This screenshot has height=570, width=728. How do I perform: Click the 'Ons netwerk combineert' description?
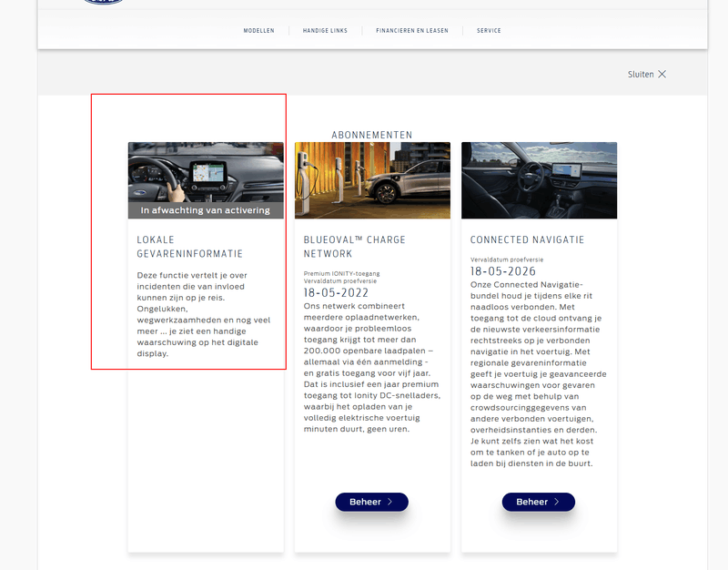(x=372, y=368)
